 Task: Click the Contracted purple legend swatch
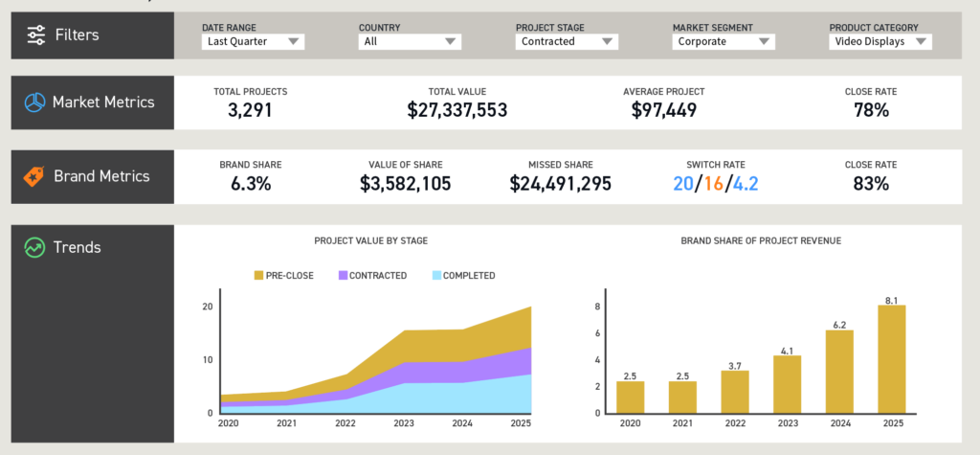click(342, 276)
